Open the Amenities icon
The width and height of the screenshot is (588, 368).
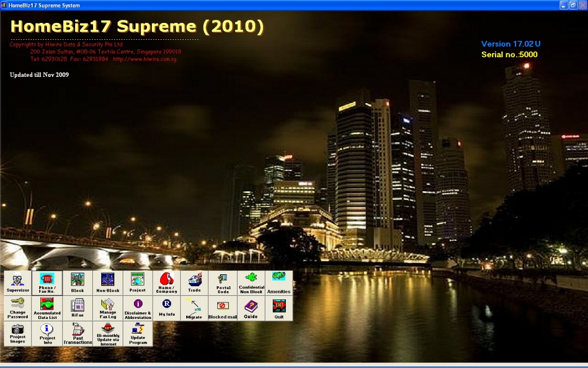[279, 283]
